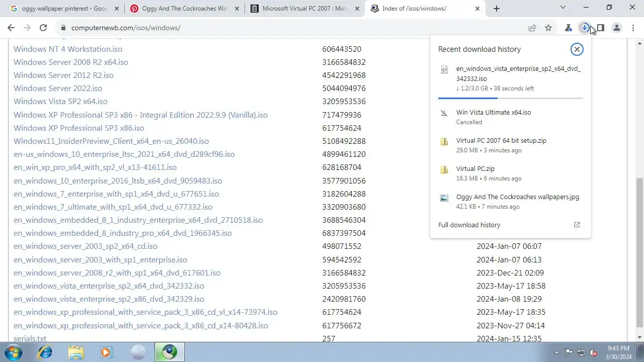Image resolution: width=644 pixels, height=362 pixels.
Task: Open the network tray icon
Action: pos(581,352)
